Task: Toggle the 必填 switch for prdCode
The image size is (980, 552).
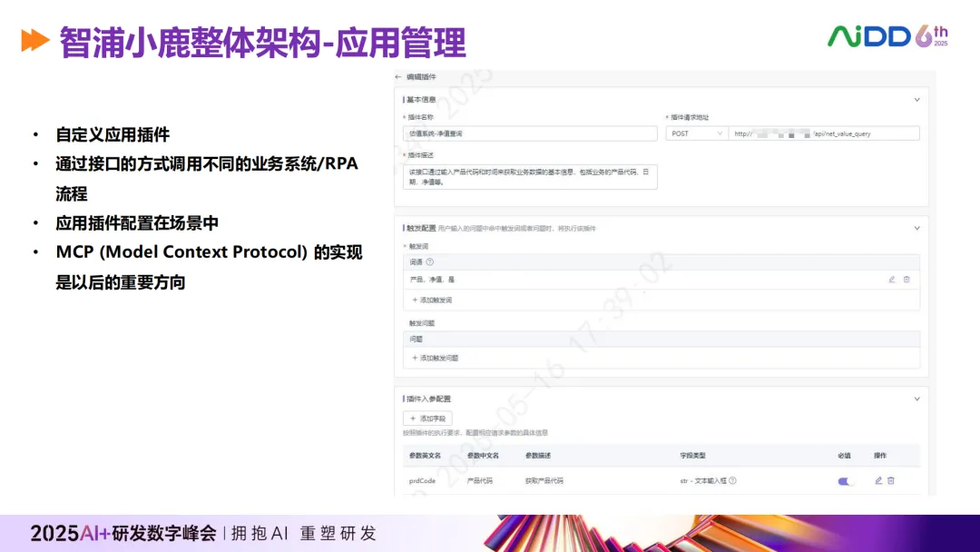Action: pos(846,481)
